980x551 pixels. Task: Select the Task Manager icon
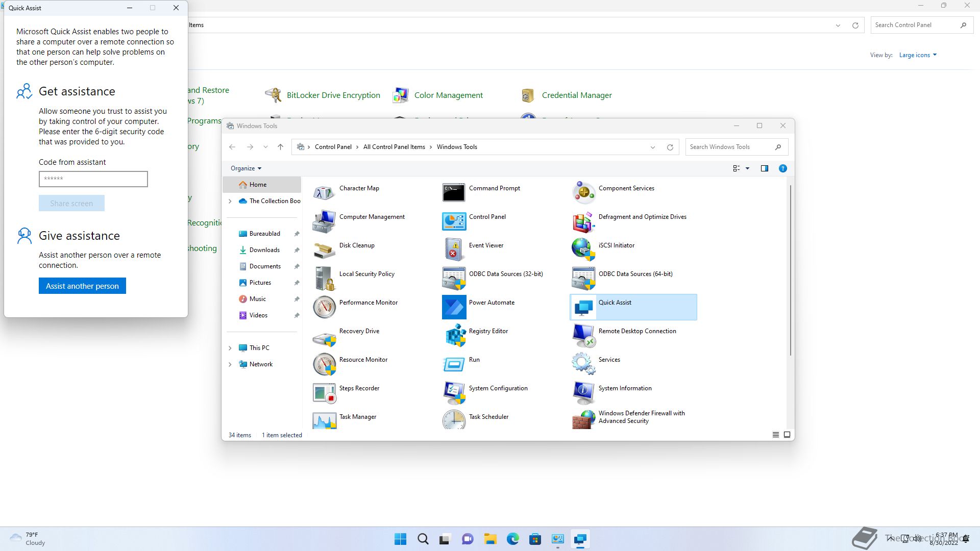tap(324, 420)
